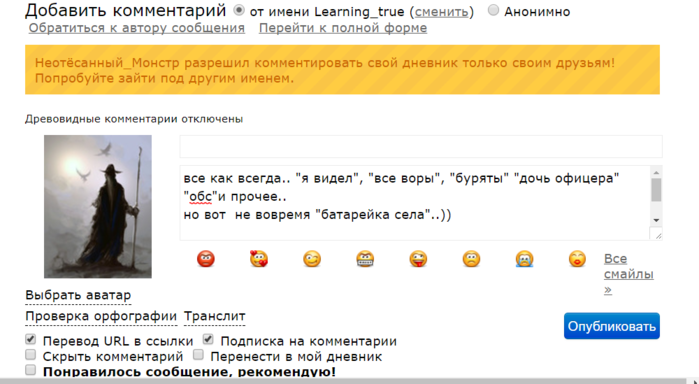Click the textarea scroll up arrow

(656, 173)
